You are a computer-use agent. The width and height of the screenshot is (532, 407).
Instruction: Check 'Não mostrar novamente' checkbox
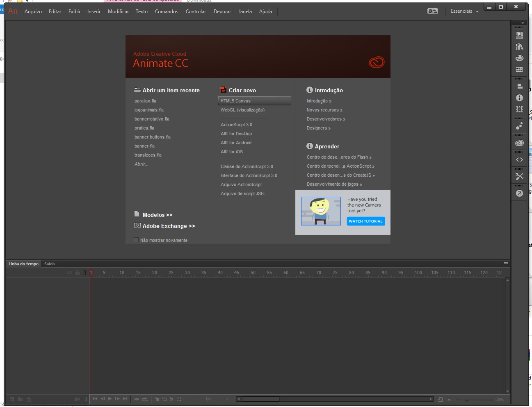[136, 240]
